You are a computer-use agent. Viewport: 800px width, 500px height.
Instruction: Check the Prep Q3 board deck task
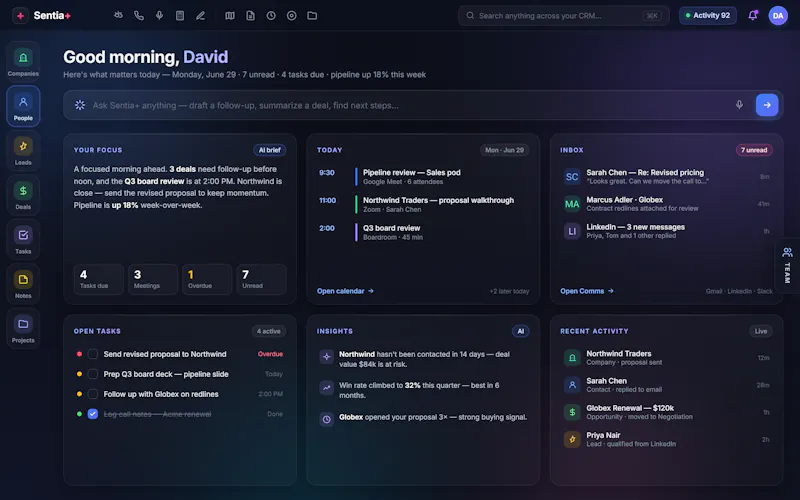[x=93, y=374]
